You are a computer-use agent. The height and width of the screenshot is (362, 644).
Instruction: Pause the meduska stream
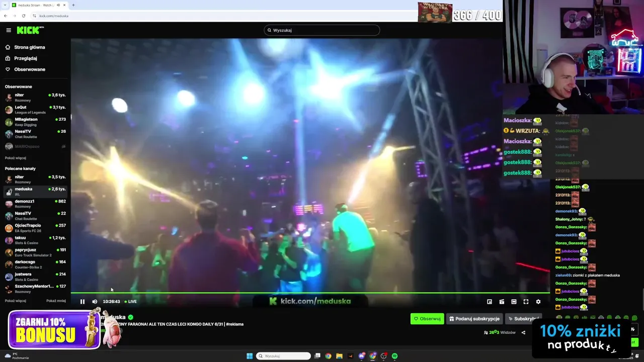[x=83, y=302]
